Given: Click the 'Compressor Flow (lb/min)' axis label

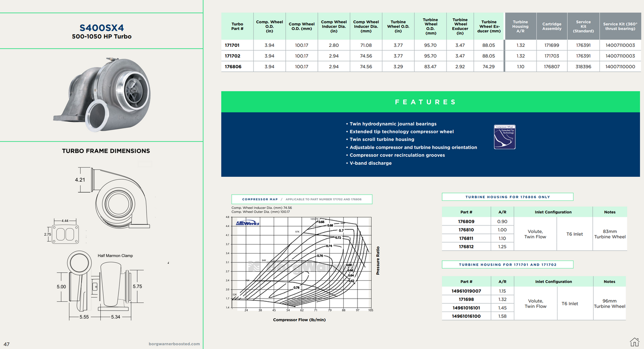Looking at the screenshot, I should [299, 320].
